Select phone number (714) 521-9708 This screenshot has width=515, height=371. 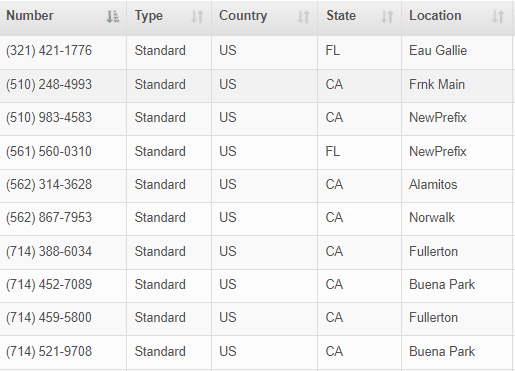[49, 351]
